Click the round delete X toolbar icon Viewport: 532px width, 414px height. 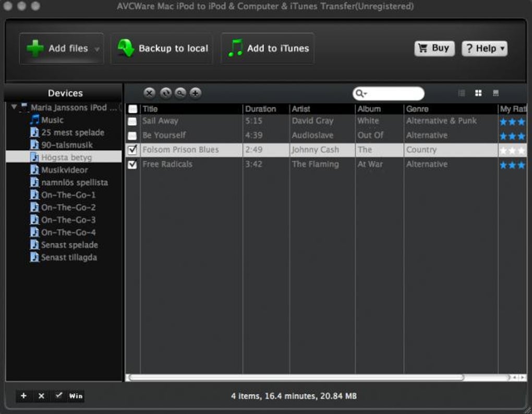coord(149,93)
